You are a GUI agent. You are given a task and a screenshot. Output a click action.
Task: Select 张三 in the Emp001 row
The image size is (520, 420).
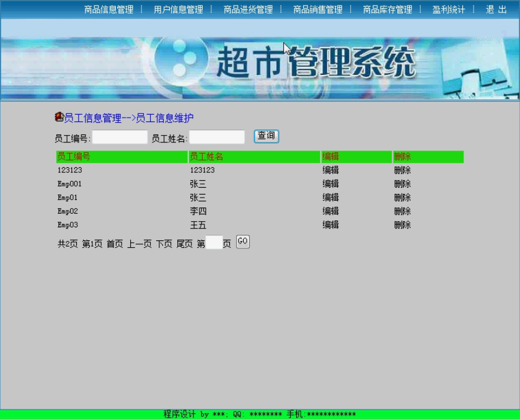198,184
